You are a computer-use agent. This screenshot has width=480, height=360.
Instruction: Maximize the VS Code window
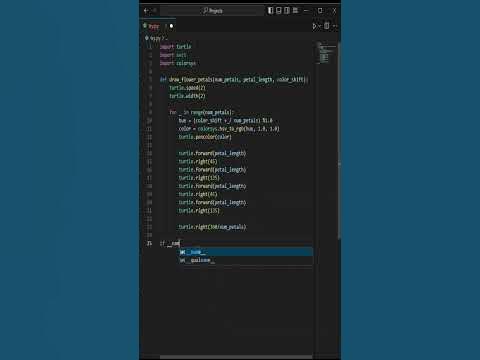pyautogui.click(x=320, y=11)
